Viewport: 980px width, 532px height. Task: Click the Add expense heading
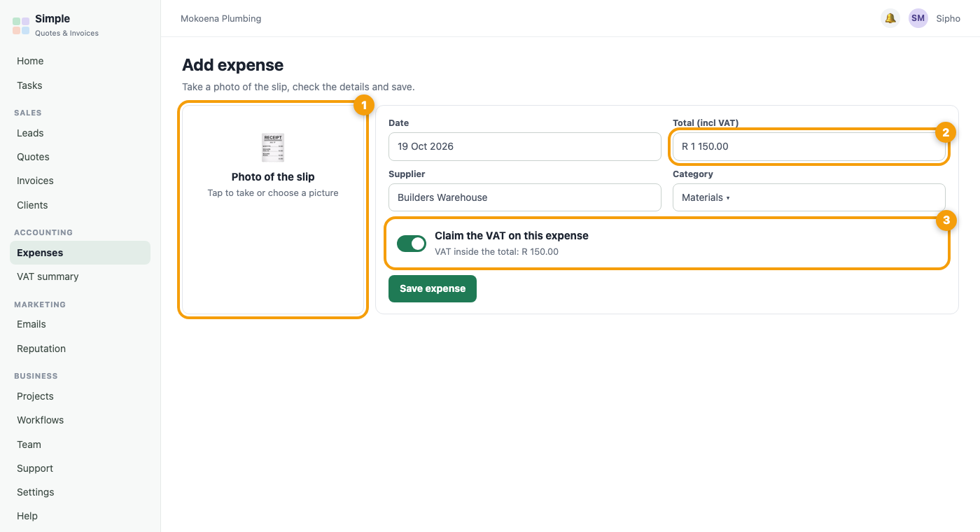pos(233,65)
